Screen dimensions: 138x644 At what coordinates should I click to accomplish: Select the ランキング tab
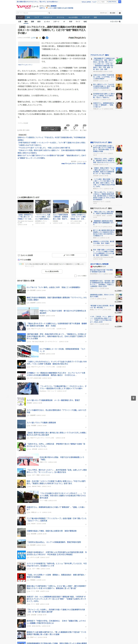tap(86, 17)
